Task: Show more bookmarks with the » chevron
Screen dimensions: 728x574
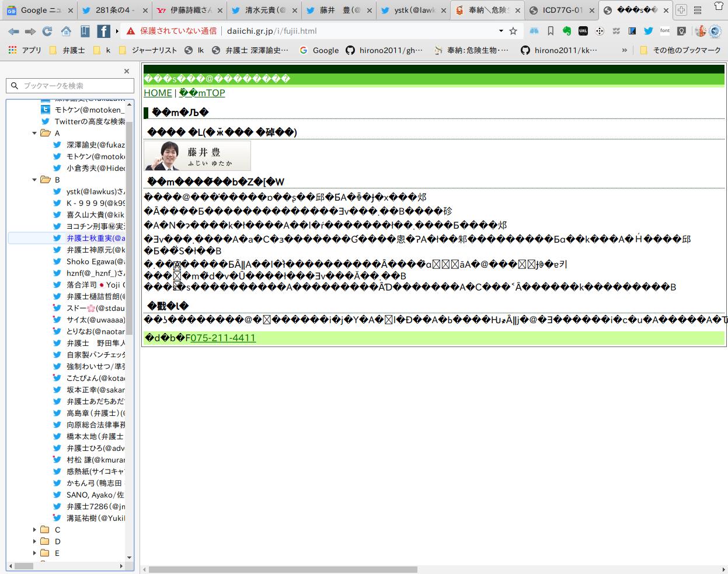Action: [x=624, y=50]
